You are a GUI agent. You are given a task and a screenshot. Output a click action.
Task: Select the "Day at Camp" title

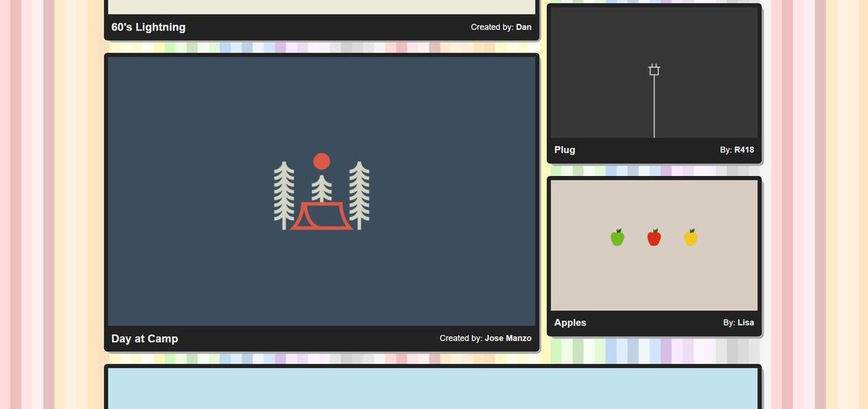pyautogui.click(x=145, y=339)
